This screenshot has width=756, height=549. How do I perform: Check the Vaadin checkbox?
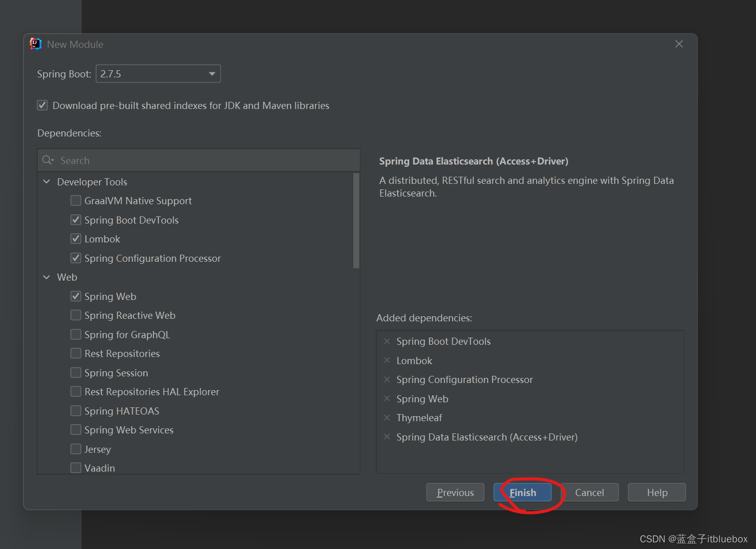(x=76, y=468)
